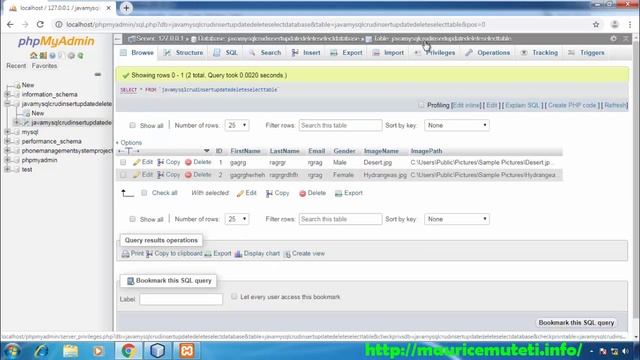Click the Print icon in Query results operations
Image resolution: width=640 pixels, height=360 pixels.
point(125,254)
